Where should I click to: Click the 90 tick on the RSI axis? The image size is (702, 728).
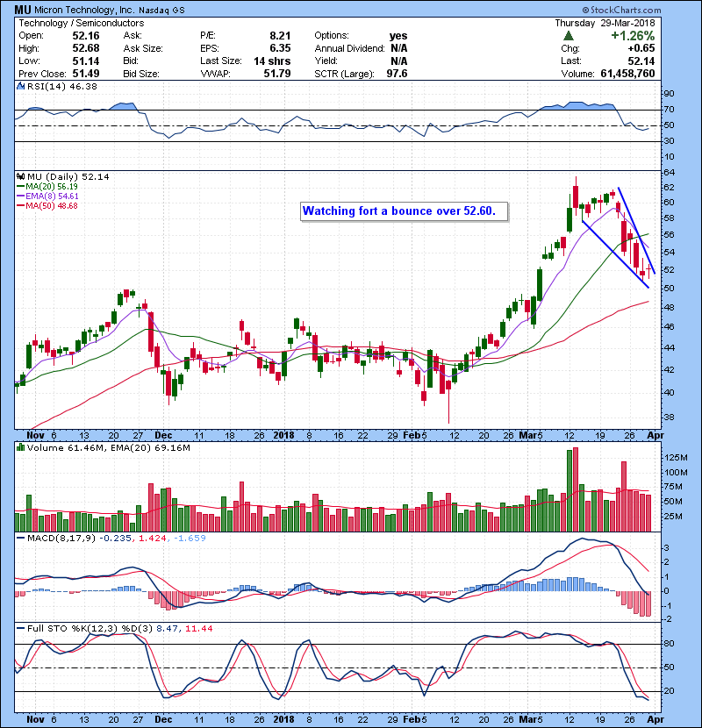click(x=669, y=94)
